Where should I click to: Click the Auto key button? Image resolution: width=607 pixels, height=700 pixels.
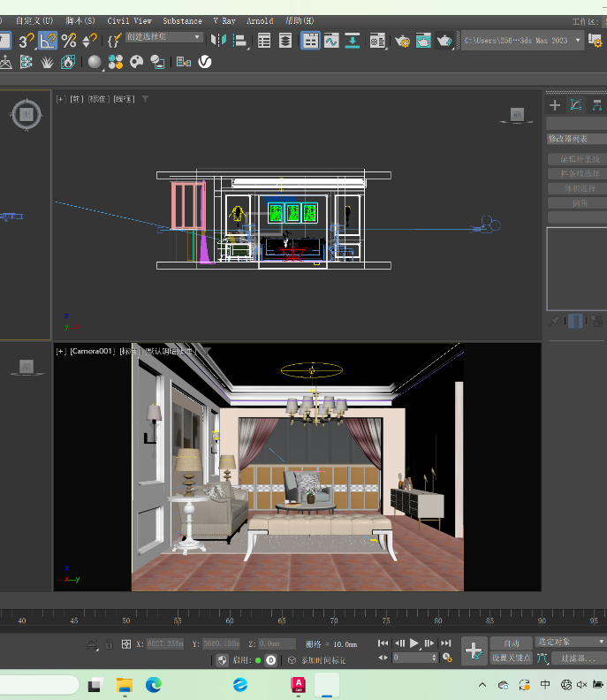point(511,643)
